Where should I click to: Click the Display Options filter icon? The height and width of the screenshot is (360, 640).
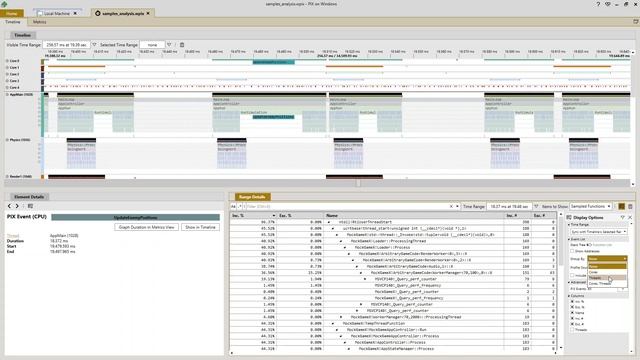pyautogui.click(x=622, y=218)
